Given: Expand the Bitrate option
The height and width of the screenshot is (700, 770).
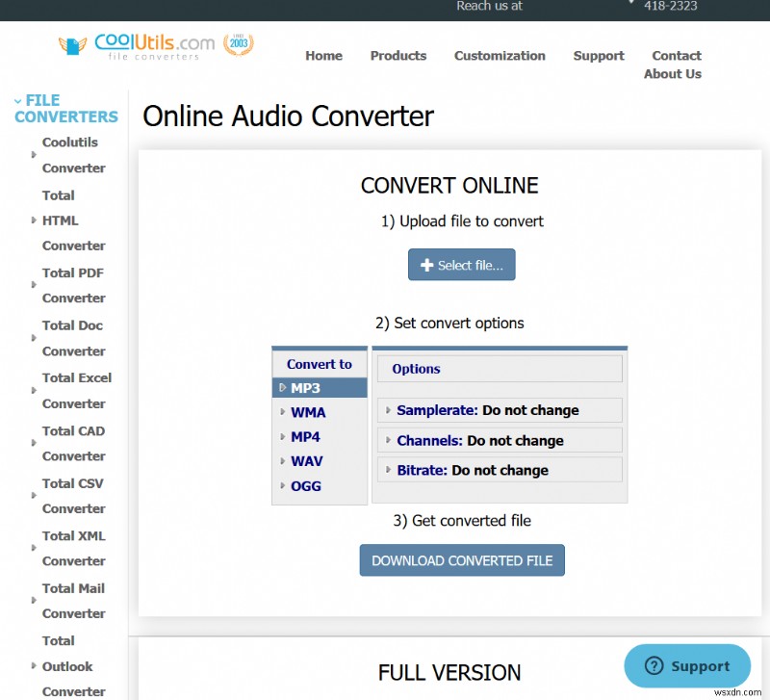Looking at the screenshot, I should click(500, 470).
